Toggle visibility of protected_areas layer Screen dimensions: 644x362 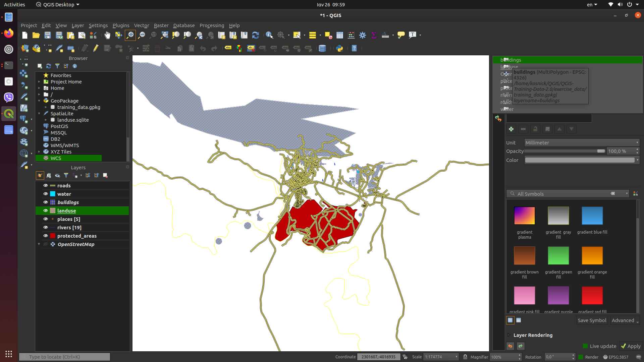click(45, 236)
